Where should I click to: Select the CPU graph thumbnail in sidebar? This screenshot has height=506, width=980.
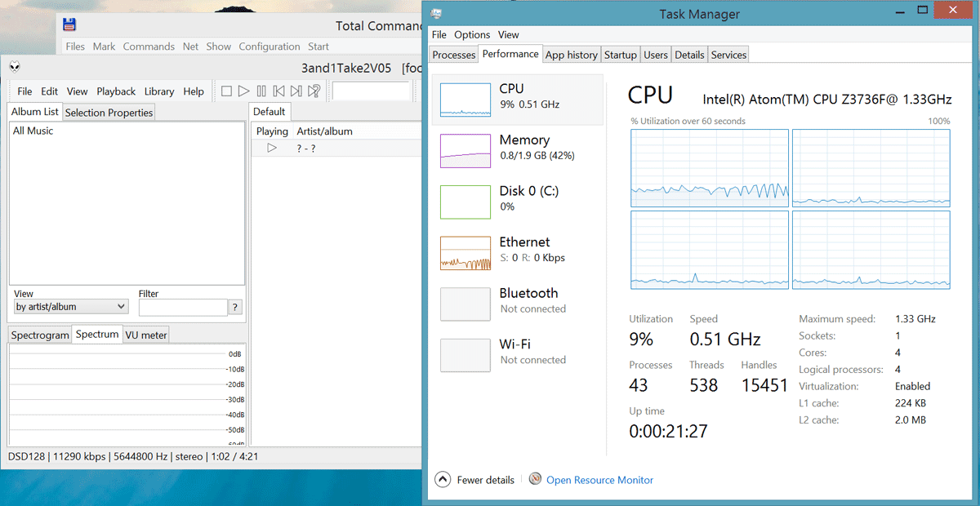point(465,100)
